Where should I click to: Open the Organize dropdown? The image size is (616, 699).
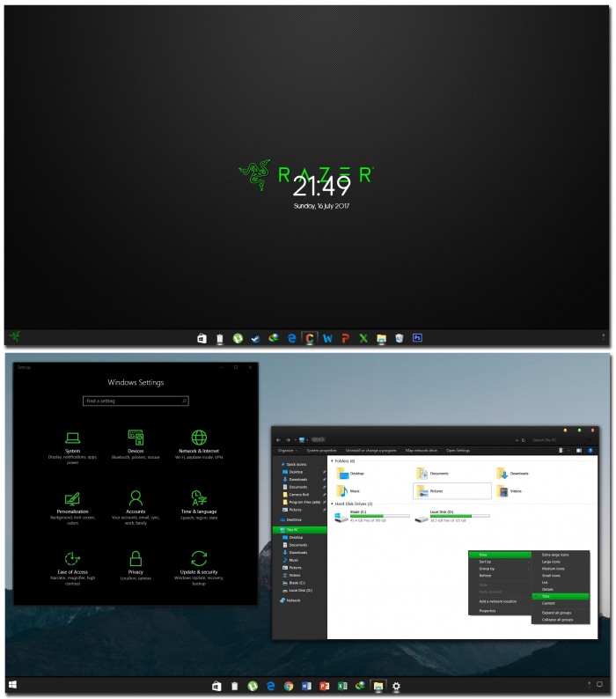point(287,451)
